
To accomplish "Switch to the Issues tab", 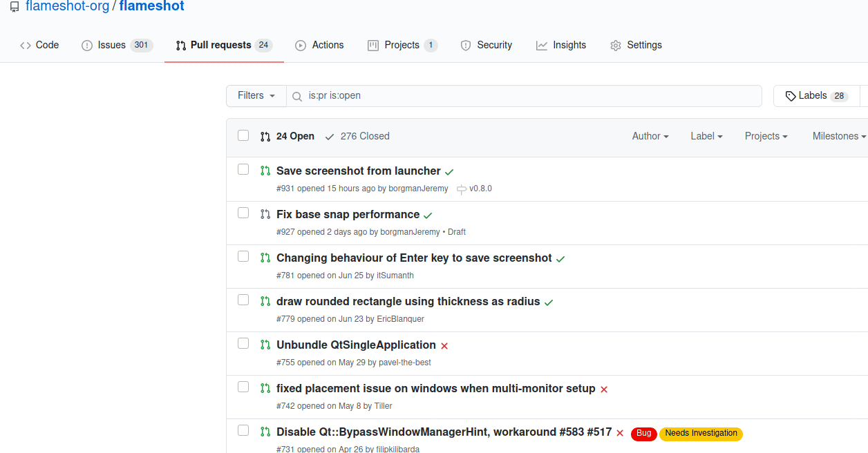I will click(x=117, y=45).
